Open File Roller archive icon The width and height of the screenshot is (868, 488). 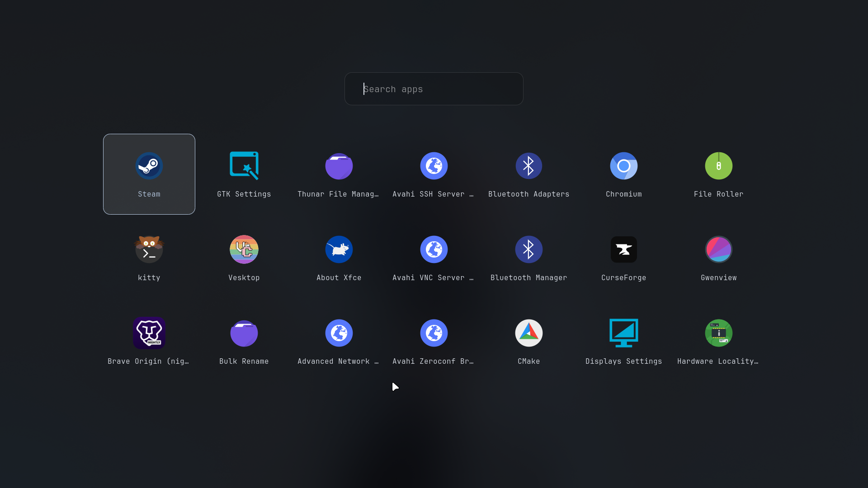[719, 166]
